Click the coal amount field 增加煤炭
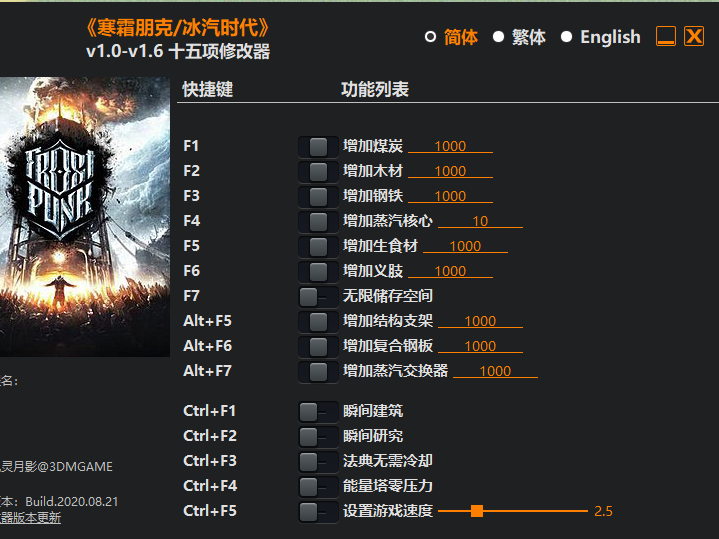The width and height of the screenshot is (719, 539). tap(450, 146)
